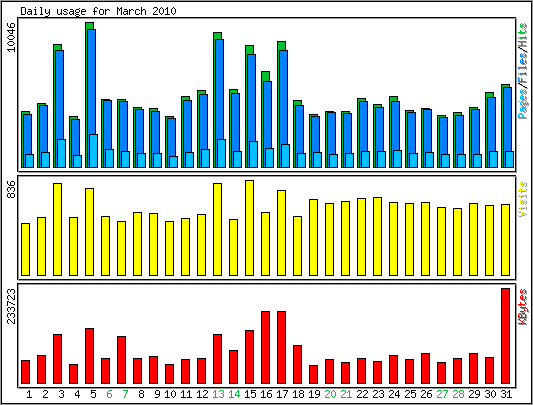Click the cyan Pages bar for day 15
This screenshot has height=405, width=533.
point(253,154)
